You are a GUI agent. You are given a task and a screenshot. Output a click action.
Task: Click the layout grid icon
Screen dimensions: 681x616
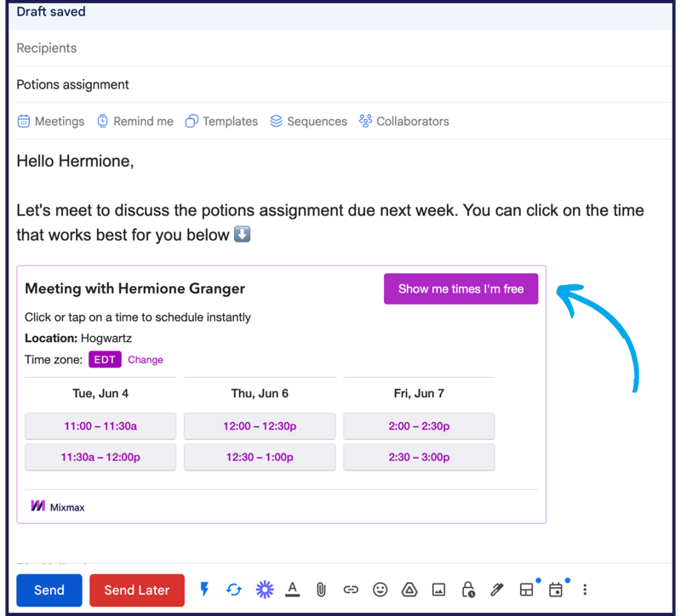tap(526, 590)
